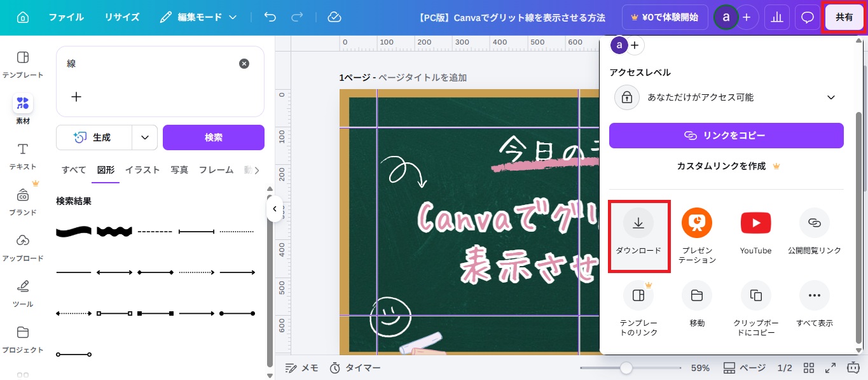Click the purple 検索 button

click(x=214, y=137)
